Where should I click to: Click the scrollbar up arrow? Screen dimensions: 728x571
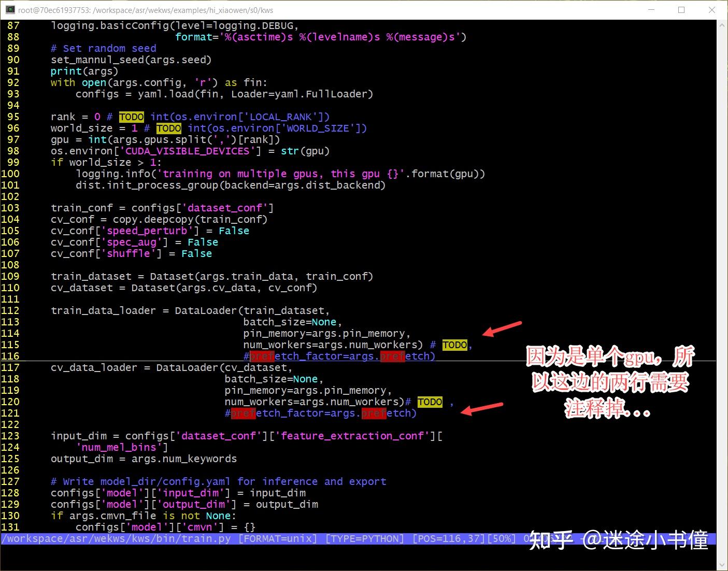[722, 25]
